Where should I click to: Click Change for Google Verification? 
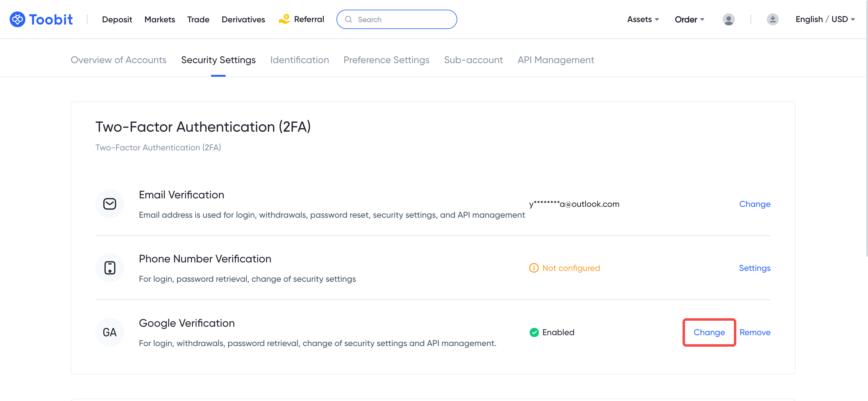point(709,332)
